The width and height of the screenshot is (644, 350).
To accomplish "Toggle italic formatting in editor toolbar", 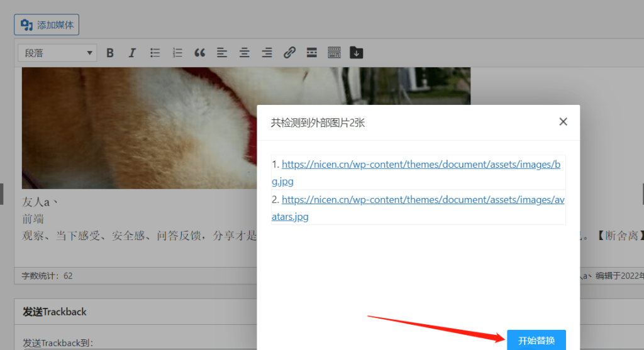I will [x=132, y=53].
